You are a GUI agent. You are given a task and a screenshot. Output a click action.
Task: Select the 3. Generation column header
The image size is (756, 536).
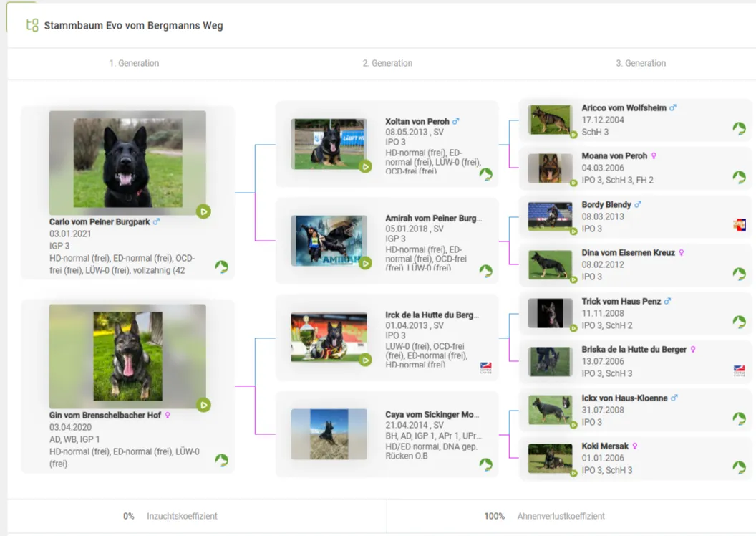(641, 63)
